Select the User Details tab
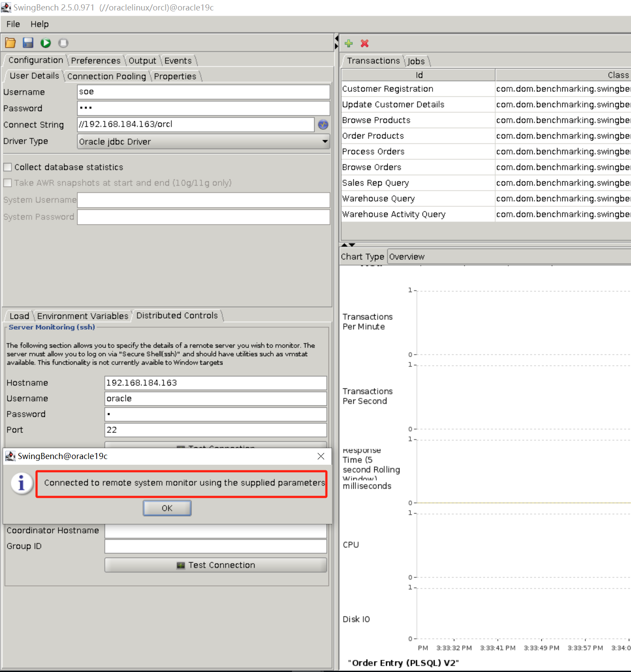 34,76
